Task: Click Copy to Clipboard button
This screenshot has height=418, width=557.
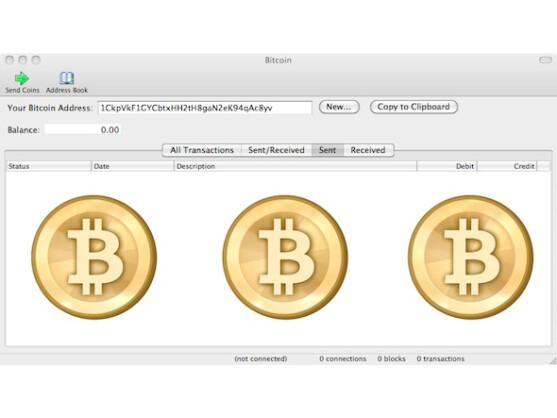Action: point(413,107)
